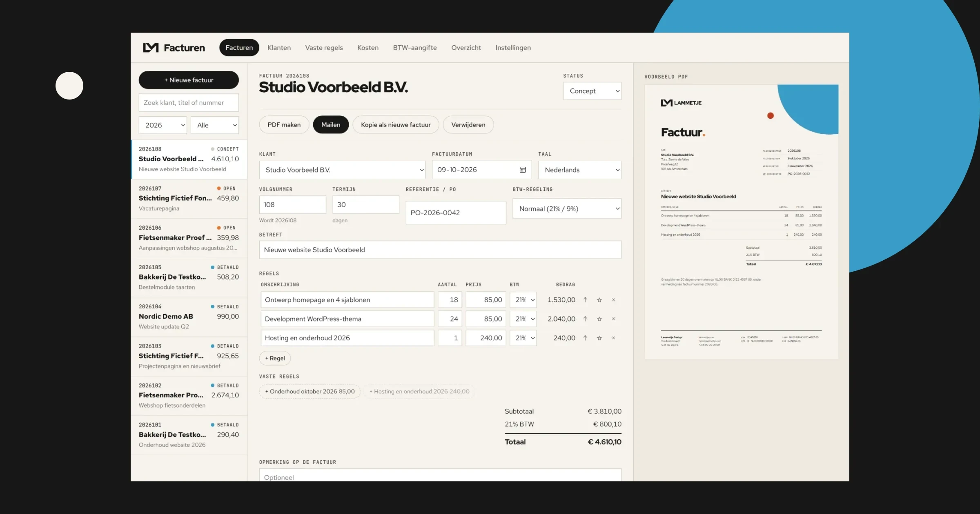
Task: Select invoice 2026108 Studio Voorbeeld in list
Action: (189, 159)
